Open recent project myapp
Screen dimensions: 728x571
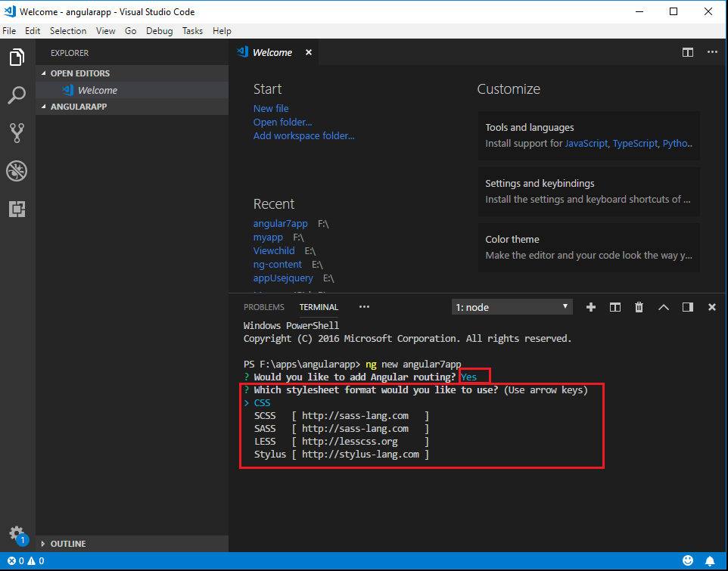click(268, 237)
